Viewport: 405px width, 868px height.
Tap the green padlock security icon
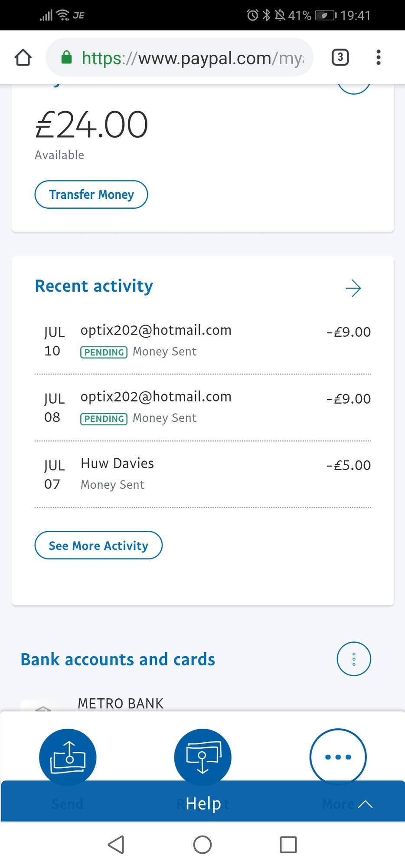pyautogui.click(x=66, y=57)
